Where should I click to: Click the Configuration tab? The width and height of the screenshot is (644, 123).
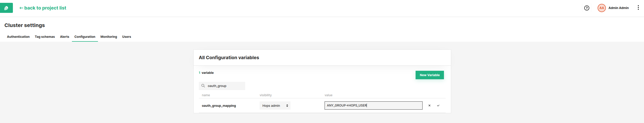tap(85, 37)
